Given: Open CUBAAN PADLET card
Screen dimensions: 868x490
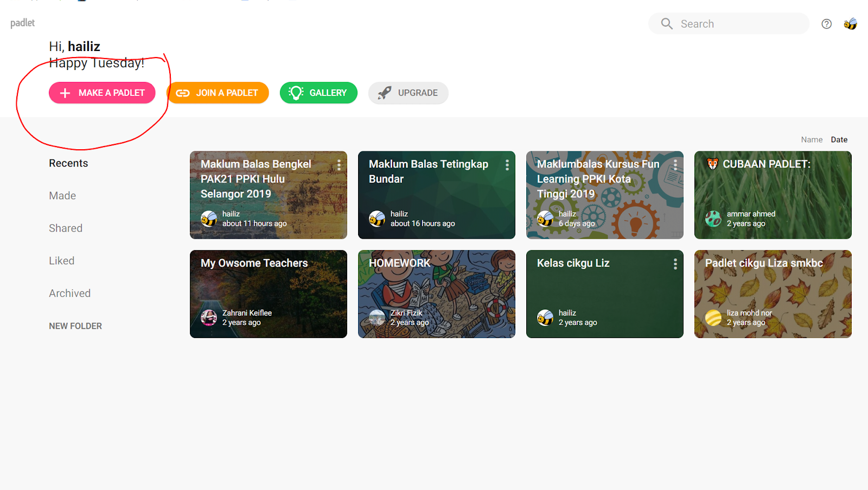Looking at the screenshot, I should click(x=773, y=195).
